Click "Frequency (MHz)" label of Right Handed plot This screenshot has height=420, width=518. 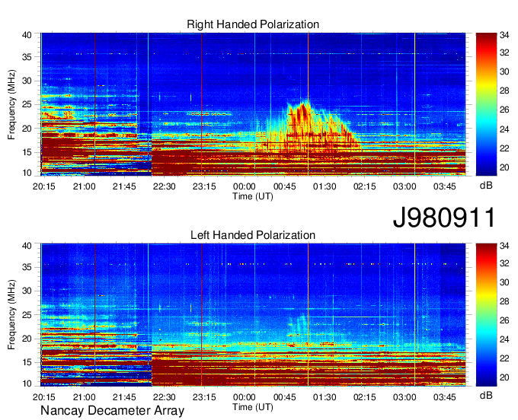click(x=12, y=104)
